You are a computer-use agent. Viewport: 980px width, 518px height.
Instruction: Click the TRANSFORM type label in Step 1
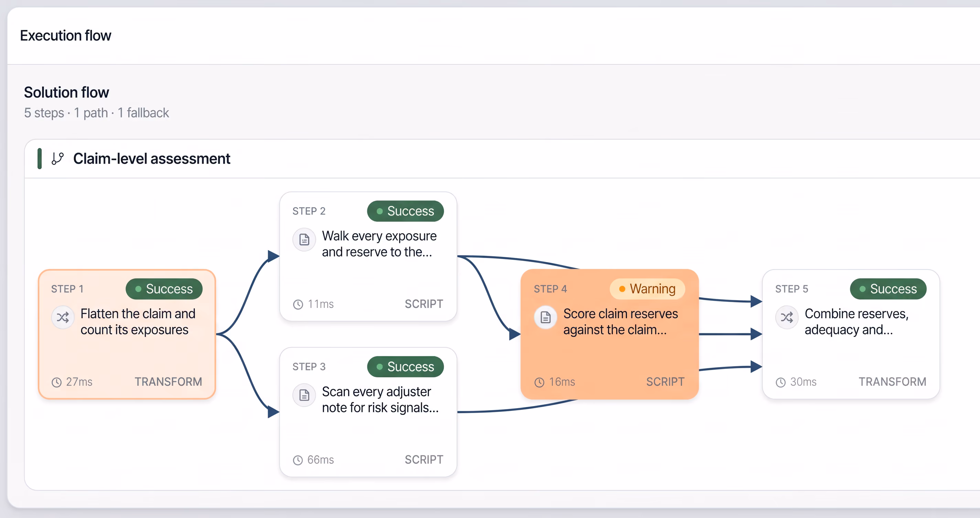(168, 382)
